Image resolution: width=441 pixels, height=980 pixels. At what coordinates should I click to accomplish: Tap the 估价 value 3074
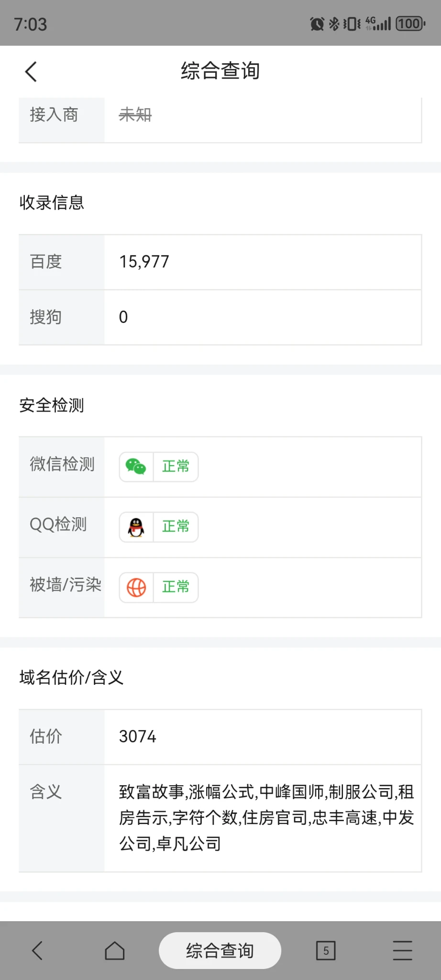click(x=138, y=736)
